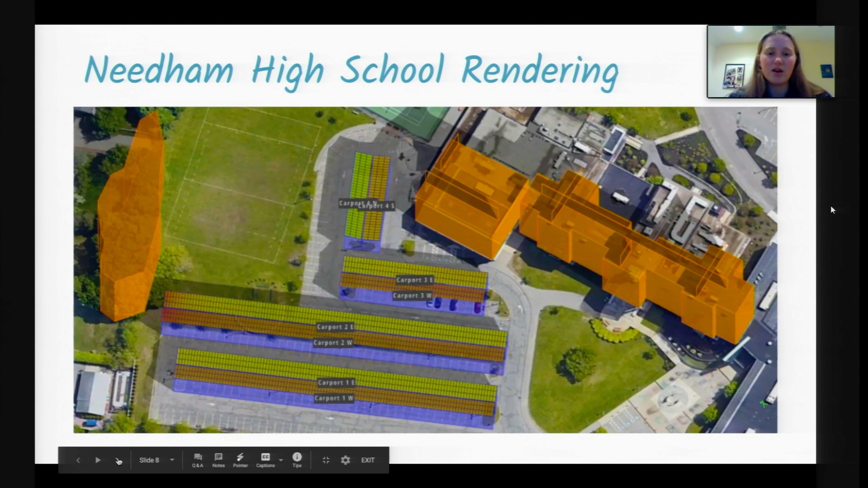868x488 pixels.
Task: Click the Carport 3 E label on the rendering
Action: click(412, 280)
